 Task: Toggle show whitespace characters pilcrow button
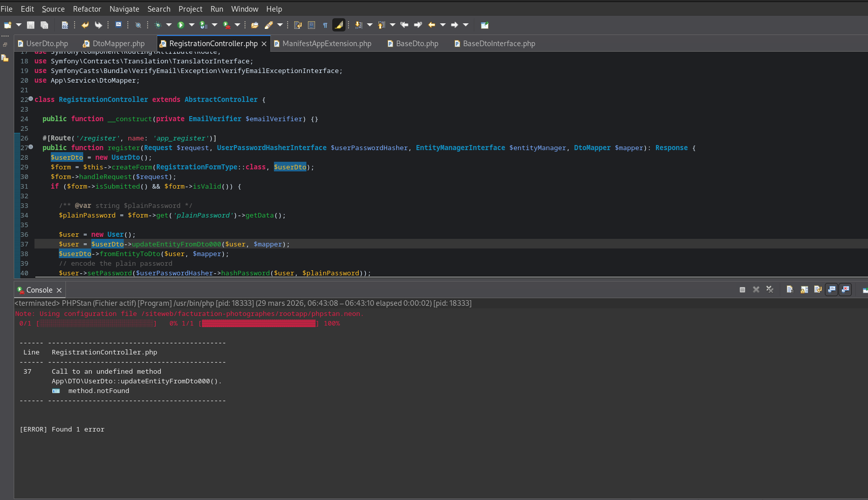coord(325,25)
